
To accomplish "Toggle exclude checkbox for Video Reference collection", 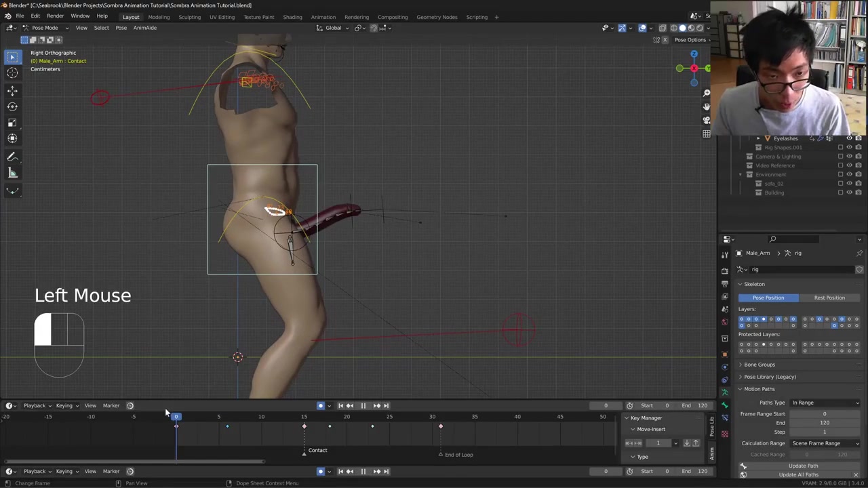I will [x=840, y=165].
